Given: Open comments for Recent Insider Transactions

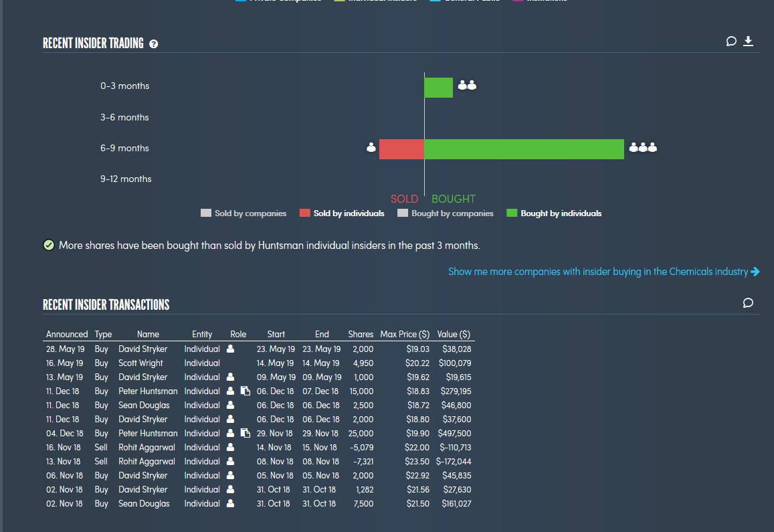Looking at the screenshot, I should coord(748,303).
